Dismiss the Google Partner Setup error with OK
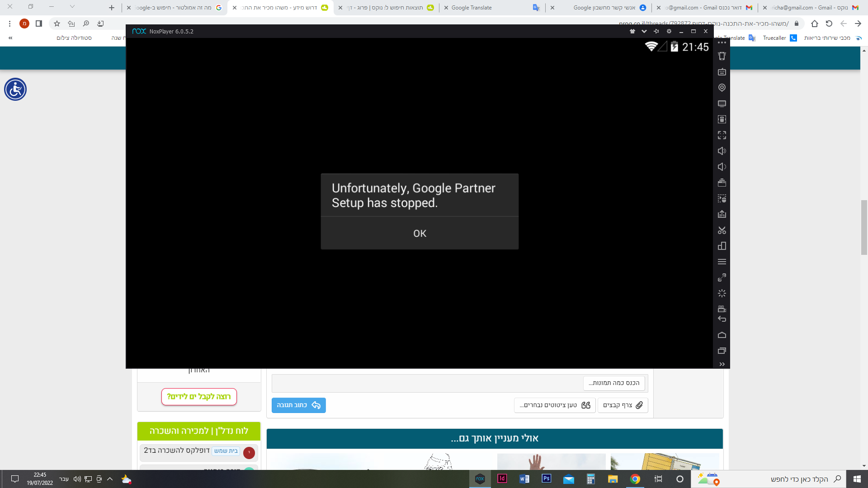This screenshot has width=868, height=488. pos(420,233)
